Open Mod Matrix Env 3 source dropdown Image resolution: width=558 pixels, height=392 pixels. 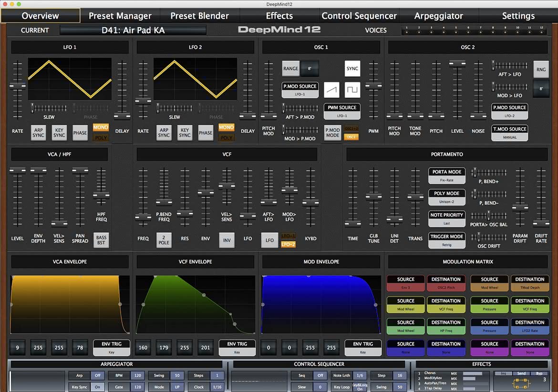click(x=406, y=283)
